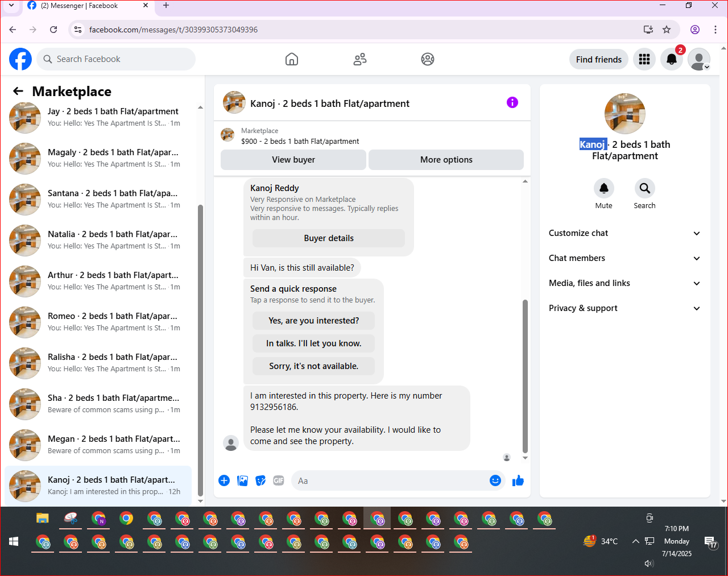Viewport: 728px width, 576px height.
Task: Open Magaly's apartment conversation
Action: pyautogui.click(x=98, y=158)
